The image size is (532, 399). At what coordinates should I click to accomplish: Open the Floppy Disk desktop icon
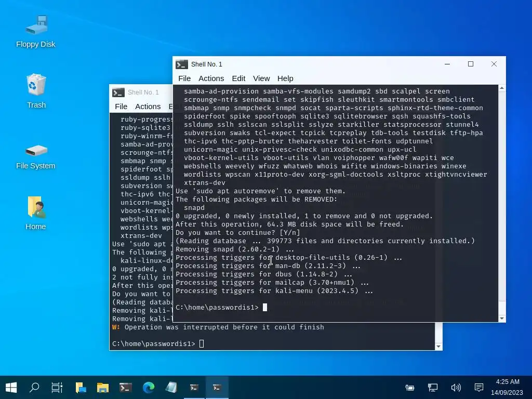click(x=36, y=31)
